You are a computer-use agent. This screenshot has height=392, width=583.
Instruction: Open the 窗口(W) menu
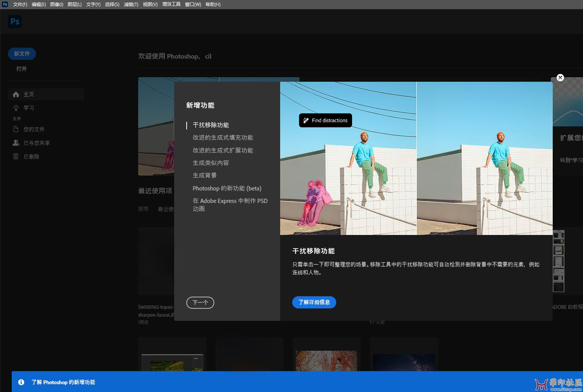pos(193,5)
